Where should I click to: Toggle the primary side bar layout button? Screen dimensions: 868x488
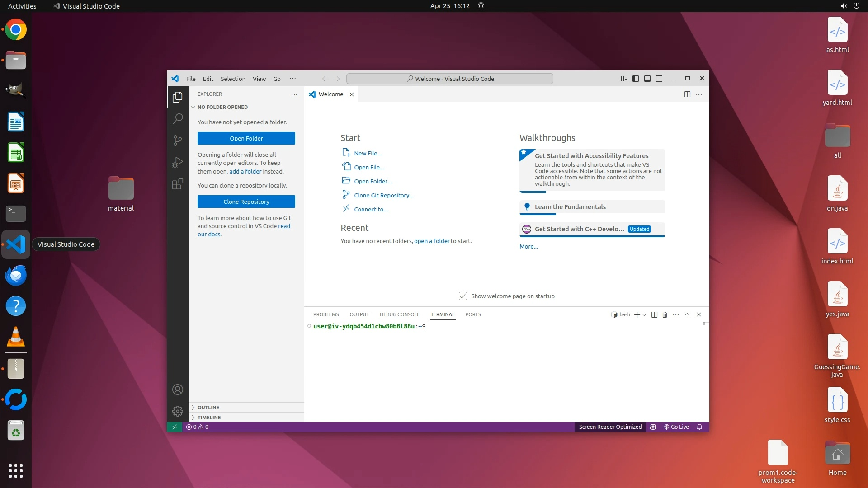point(636,79)
